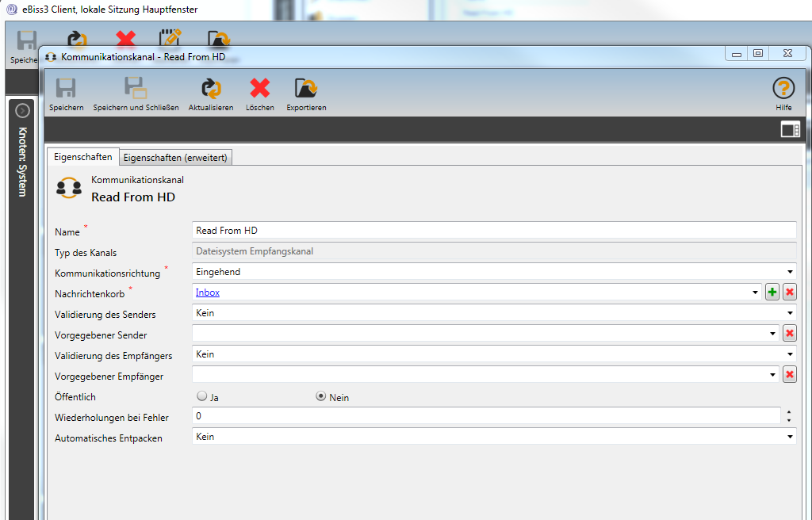Expand the Knoten: System side panel

click(x=22, y=111)
